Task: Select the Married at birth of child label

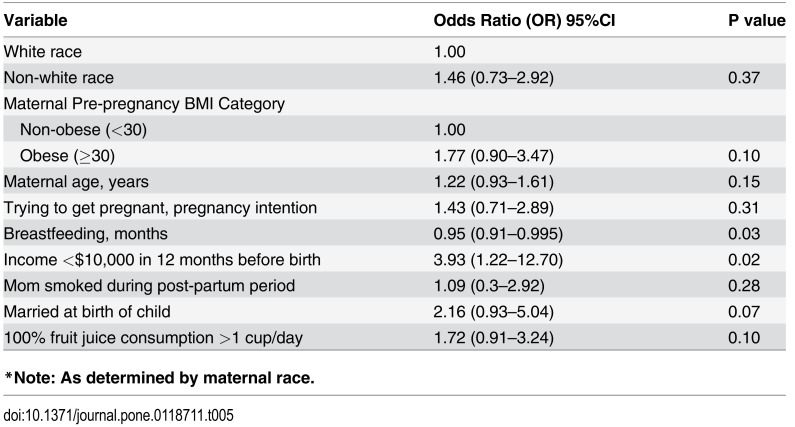Action: 87,312
